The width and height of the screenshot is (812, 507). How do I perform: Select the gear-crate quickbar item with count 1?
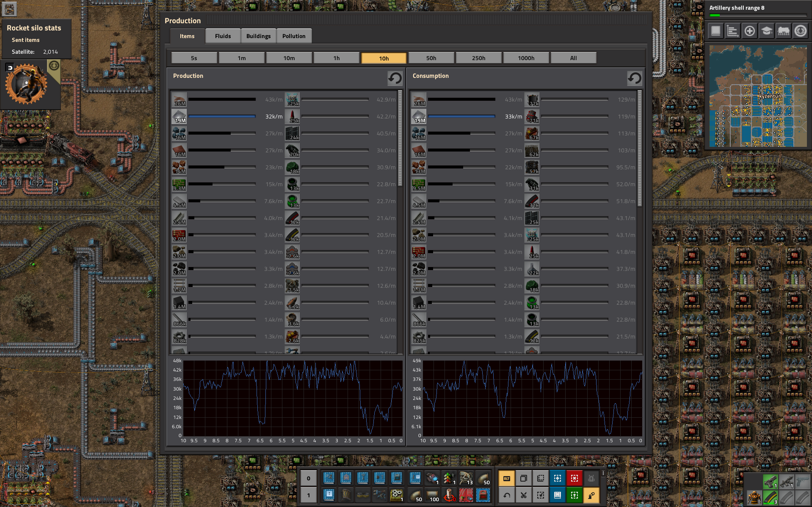click(x=397, y=495)
